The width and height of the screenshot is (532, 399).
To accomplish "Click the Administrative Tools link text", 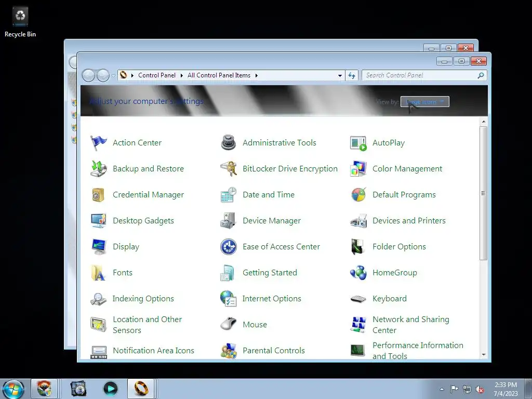I will pyautogui.click(x=279, y=143).
